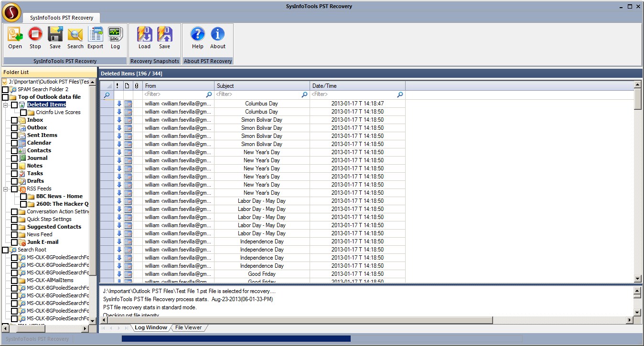Sort by the Date/Time column header

(357, 86)
